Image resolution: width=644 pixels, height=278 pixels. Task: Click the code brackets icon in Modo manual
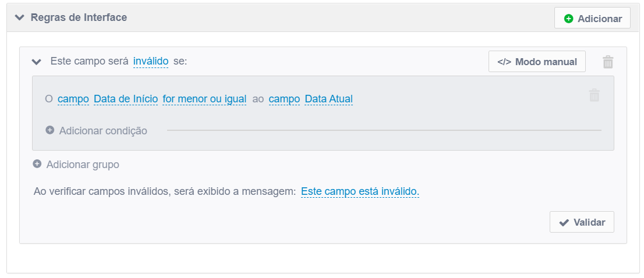[504, 62]
